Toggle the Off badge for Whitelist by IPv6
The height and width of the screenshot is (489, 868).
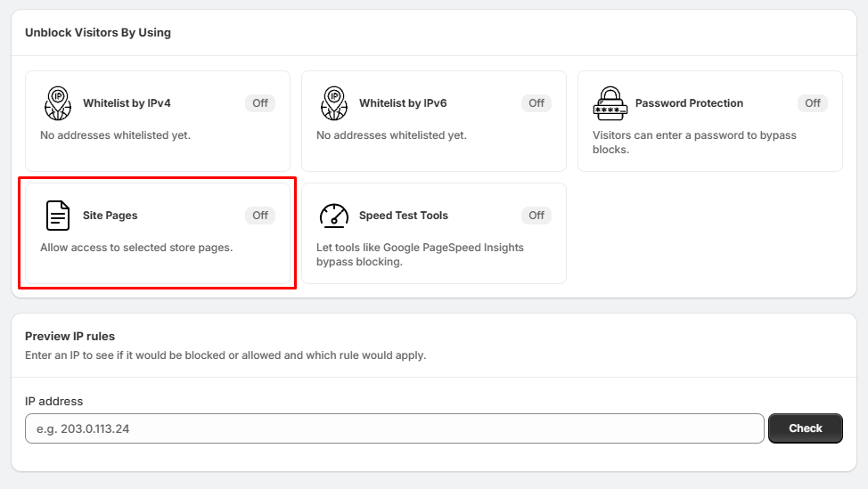pos(536,103)
